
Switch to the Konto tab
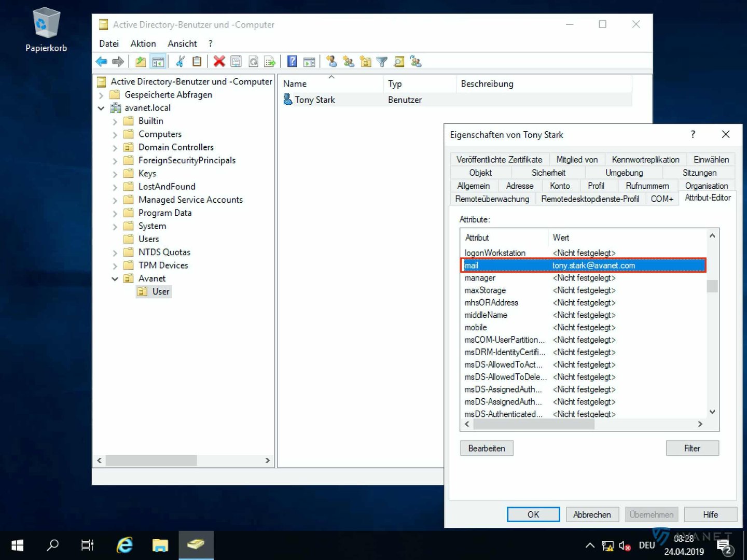click(560, 186)
